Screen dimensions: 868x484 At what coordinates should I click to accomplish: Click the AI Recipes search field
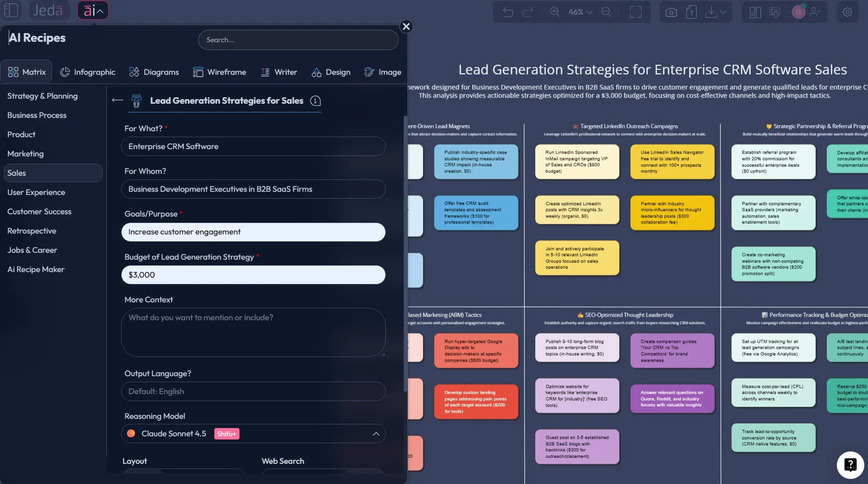298,40
